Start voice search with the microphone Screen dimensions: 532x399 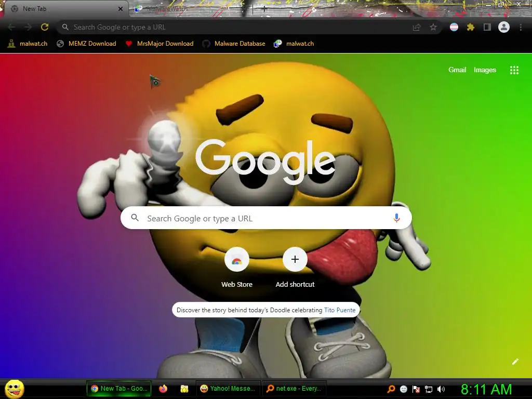pyautogui.click(x=396, y=218)
